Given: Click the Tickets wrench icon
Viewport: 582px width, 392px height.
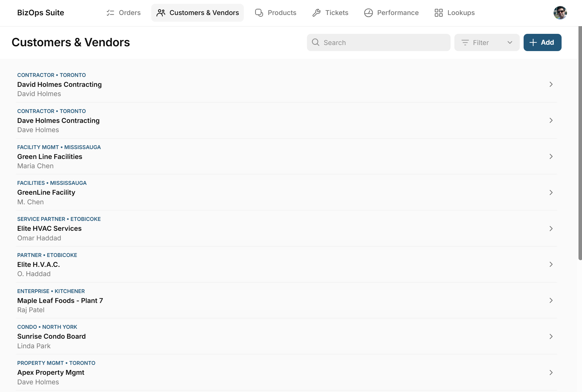Looking at the screenshot, I should [x=317, y=13].
